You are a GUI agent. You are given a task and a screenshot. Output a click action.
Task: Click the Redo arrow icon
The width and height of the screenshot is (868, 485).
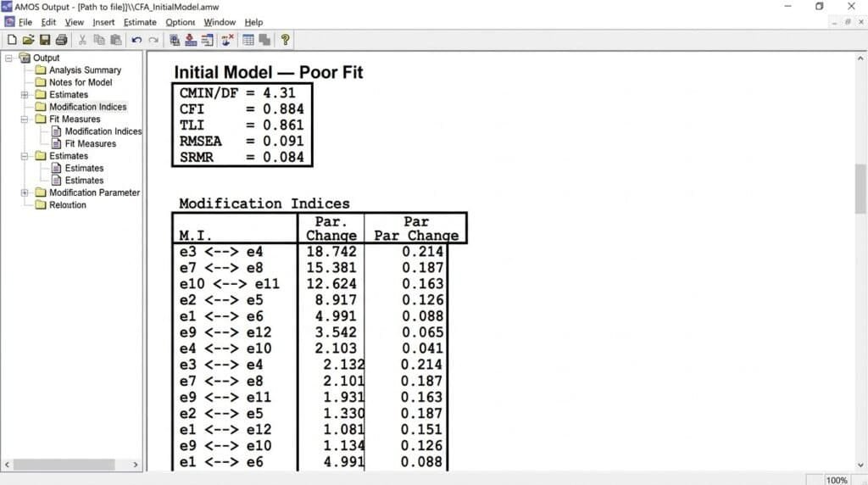coord(153,40)
